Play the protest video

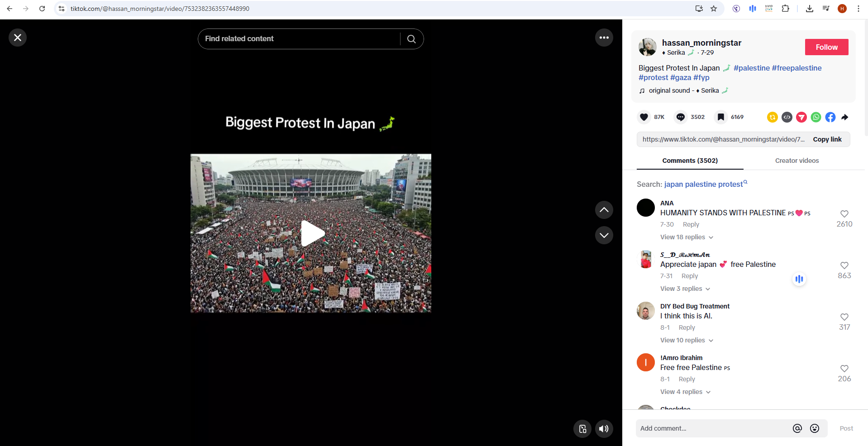(311, 233)
